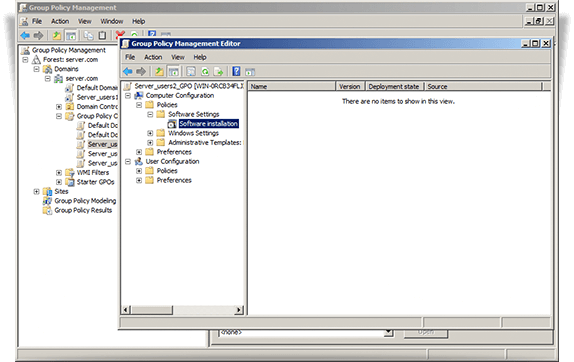The image size is (574, 362).
Task: Click red Delete X in Group Policy Management toolbar
Action: (120, 35)
